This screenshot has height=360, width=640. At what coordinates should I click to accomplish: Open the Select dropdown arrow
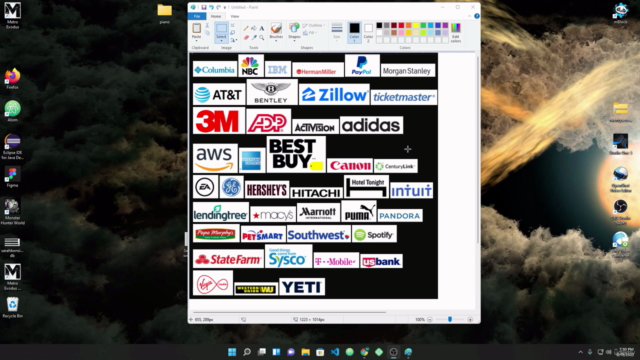pos(221,41)
